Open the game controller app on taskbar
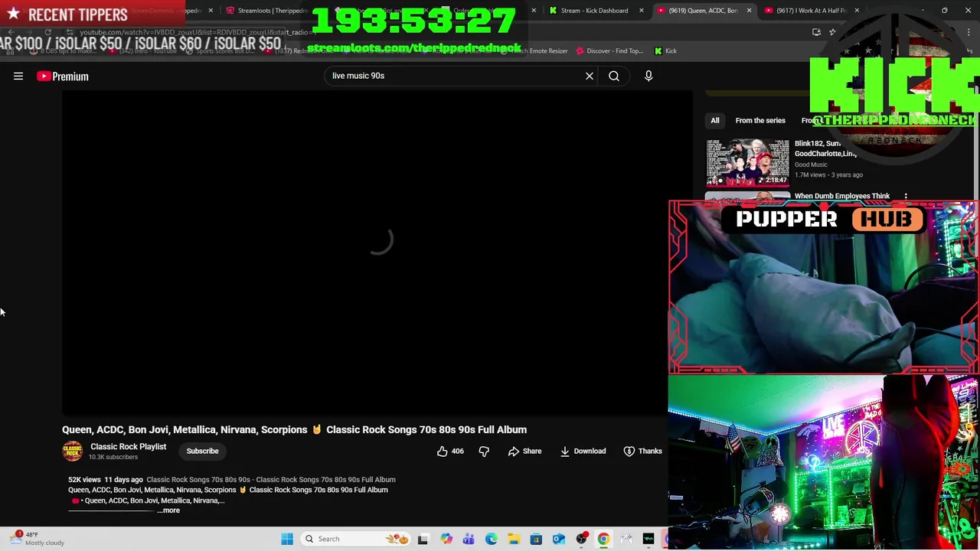 click(x=626, y=539)
